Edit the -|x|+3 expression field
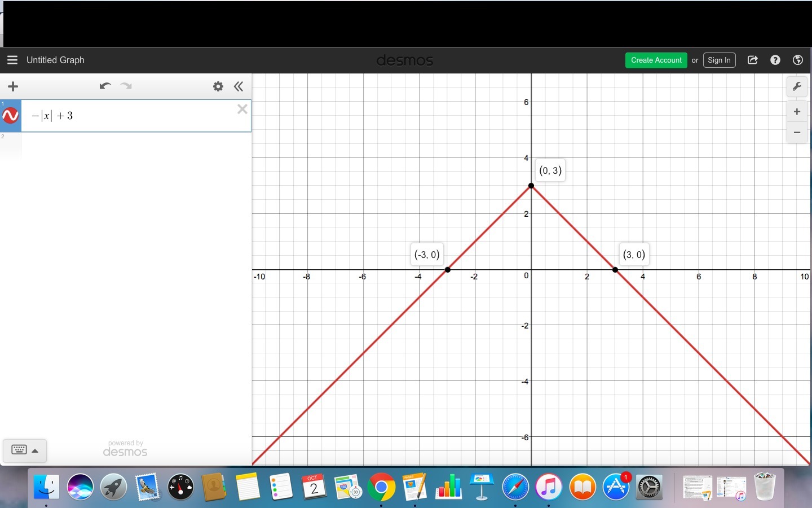Image resolution: width=812 pixels, height=508 pixels. point(136,116)
